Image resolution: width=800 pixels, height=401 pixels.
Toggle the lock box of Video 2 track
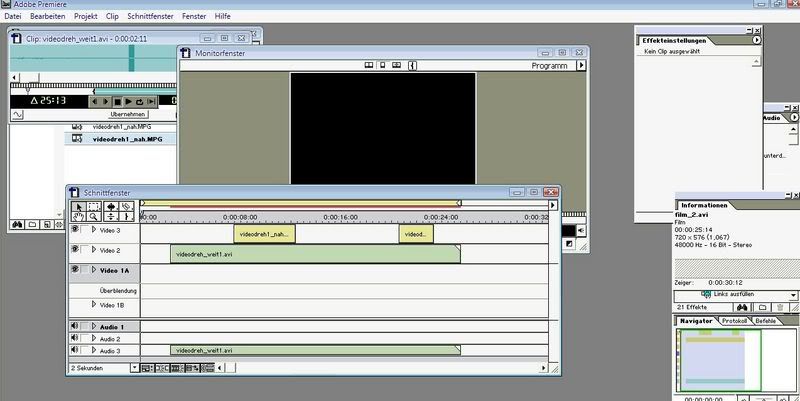[85, 249]
